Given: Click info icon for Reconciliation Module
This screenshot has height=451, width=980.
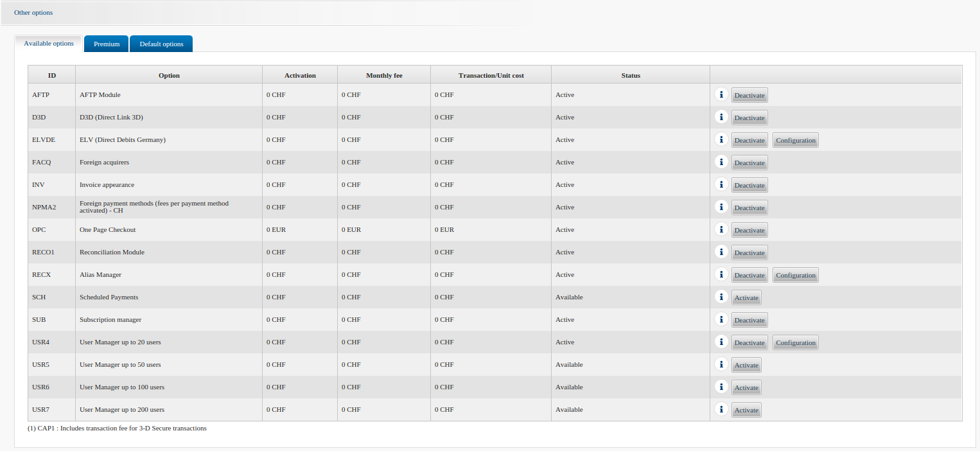Looking at the screenshot, I should [x=721, y=252].
